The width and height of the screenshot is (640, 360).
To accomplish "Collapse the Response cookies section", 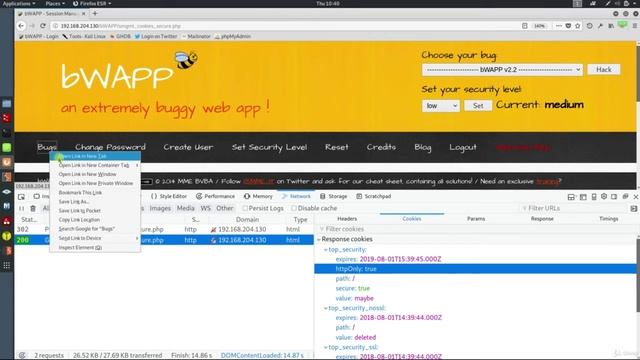I will (319, 239).
